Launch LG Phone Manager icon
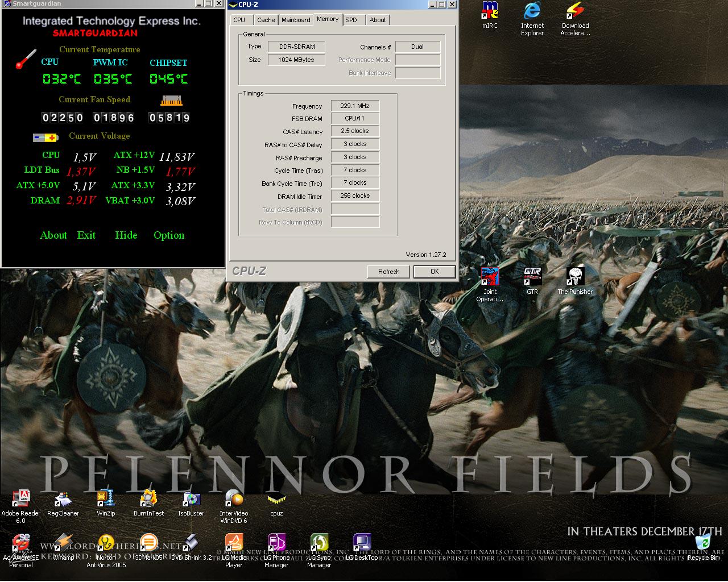This screenshot has width=728, height=582. coord(276,550)
